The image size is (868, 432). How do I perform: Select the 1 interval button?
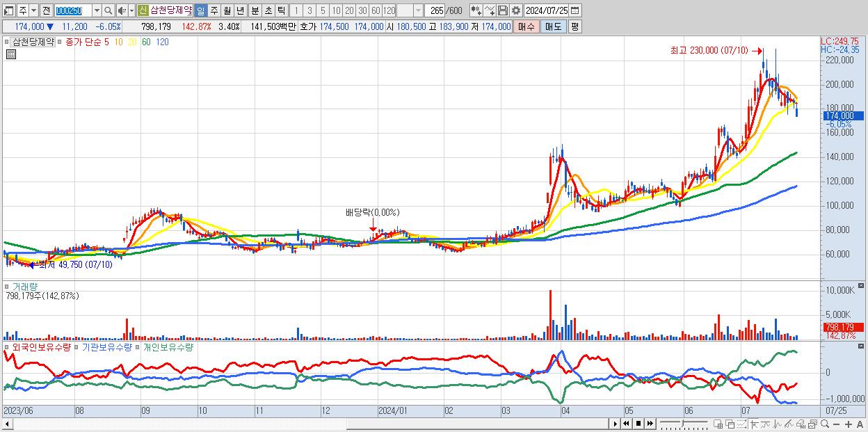point(296,10)
